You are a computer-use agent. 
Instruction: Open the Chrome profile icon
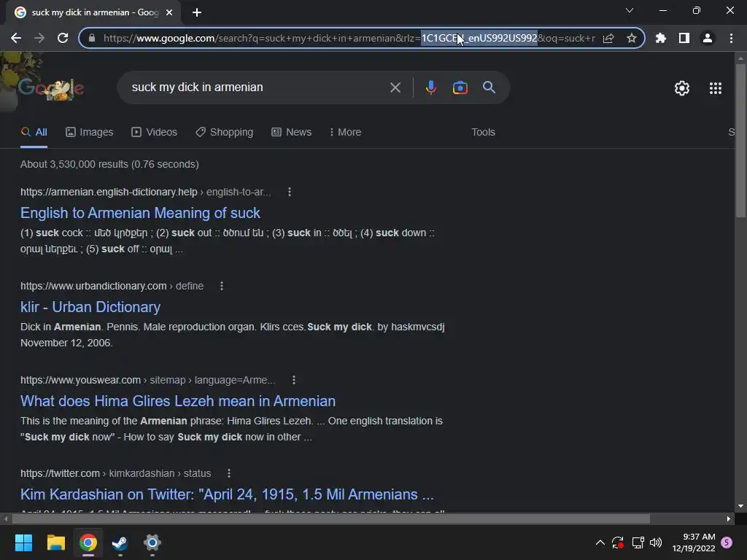pyautogui.click(x=708, y=38)
